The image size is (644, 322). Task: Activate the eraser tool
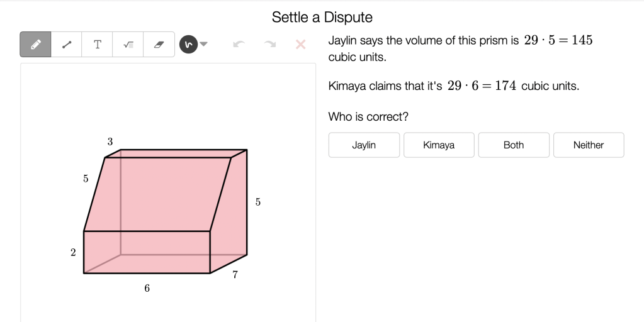click(x=159, y=45)
